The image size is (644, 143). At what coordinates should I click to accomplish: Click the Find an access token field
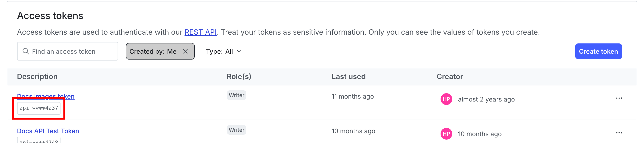(68, 51)
